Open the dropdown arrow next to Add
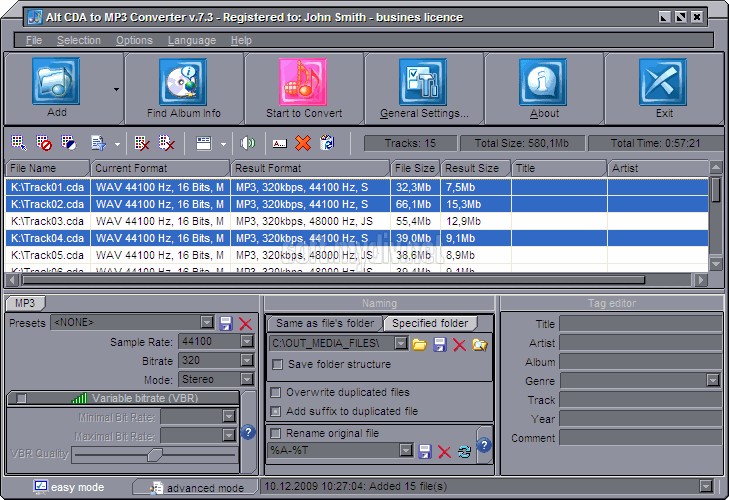The height and width of the screenshot is (500, 729). click(x=116, y=89)
